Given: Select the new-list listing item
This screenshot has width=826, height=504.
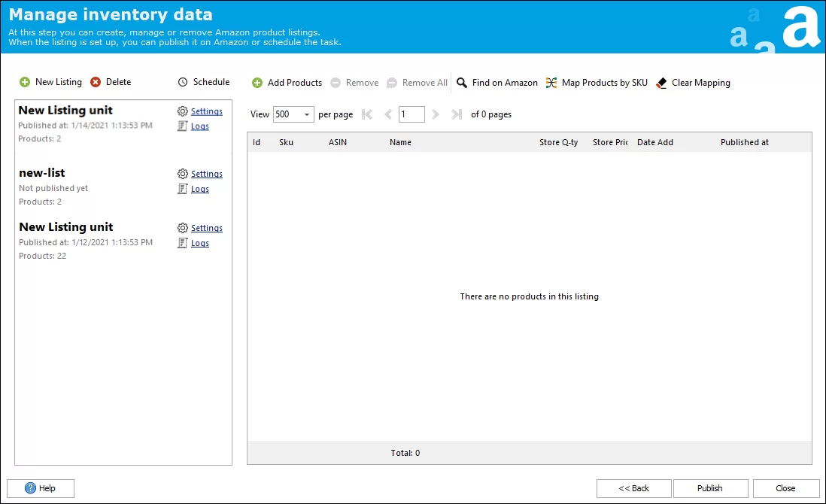Looking at the screenshot, I should pyautogui.click(x=42, y=173).
